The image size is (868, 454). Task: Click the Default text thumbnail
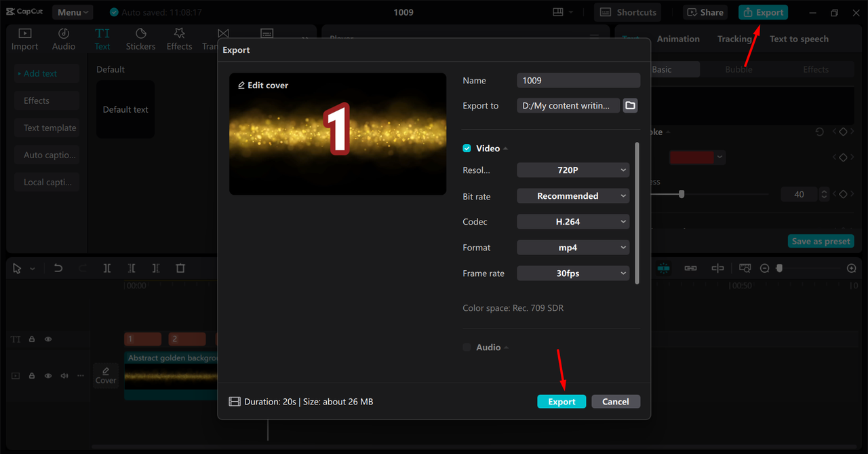coord(125,109)
